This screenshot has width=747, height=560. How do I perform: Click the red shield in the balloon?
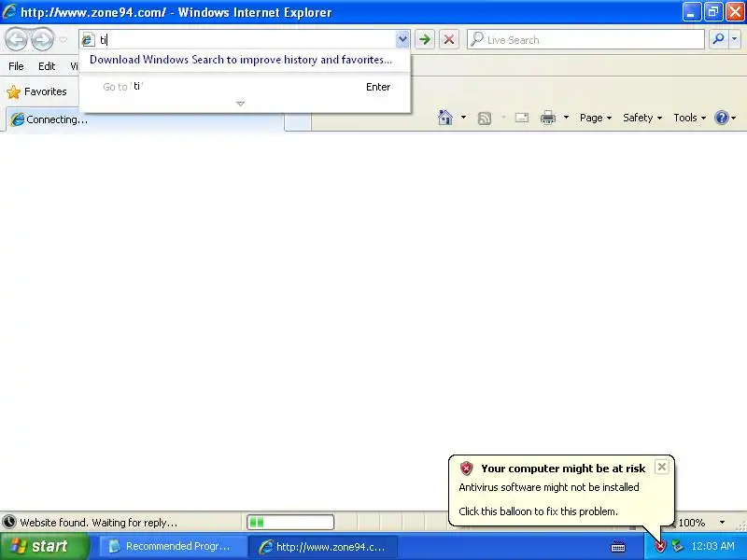466,469
